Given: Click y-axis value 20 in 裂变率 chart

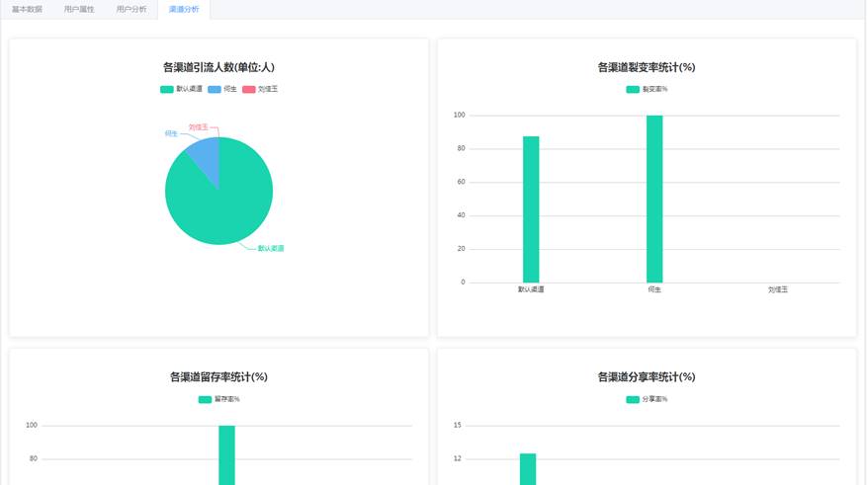Looking at the screenshot, I should [x=461, y=249].
